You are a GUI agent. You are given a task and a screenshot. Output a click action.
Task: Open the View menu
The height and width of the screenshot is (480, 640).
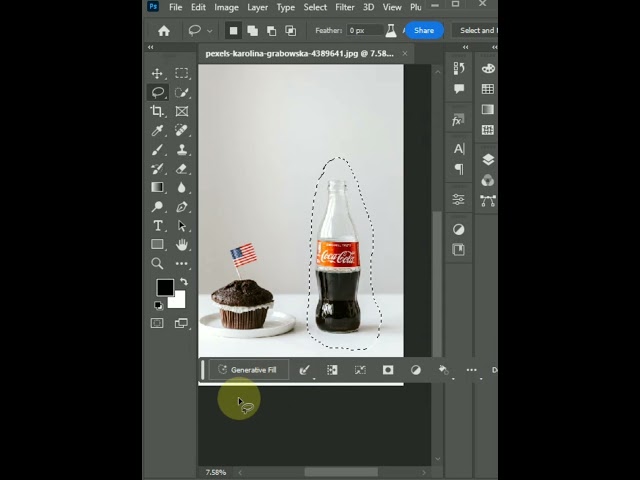point(392,7)
